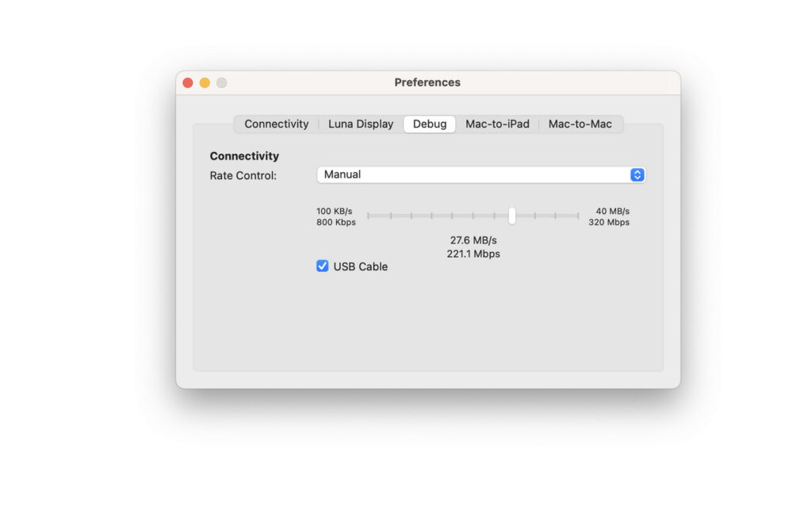Click the yellow minimize window control
The width and height of the screenshot is (812, 509).
tap(205, 82)
